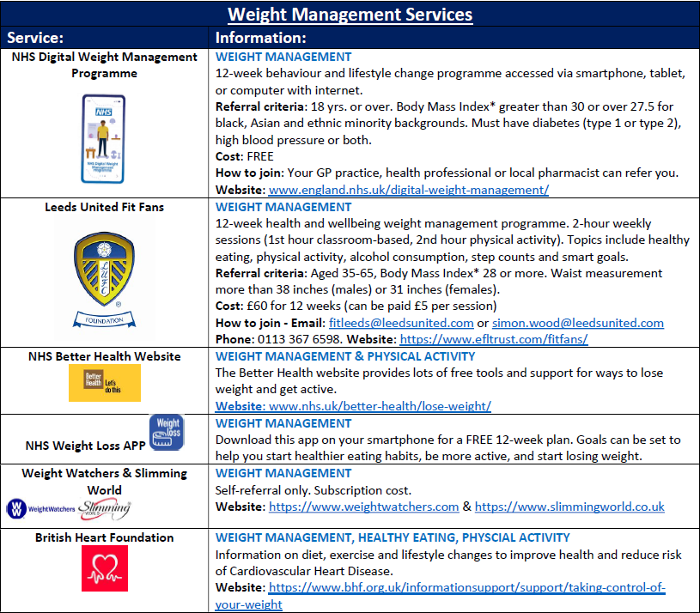Click the phone number 0113 367 6598
The width and height of the screenshot is (700, 613).
point(299,339)
